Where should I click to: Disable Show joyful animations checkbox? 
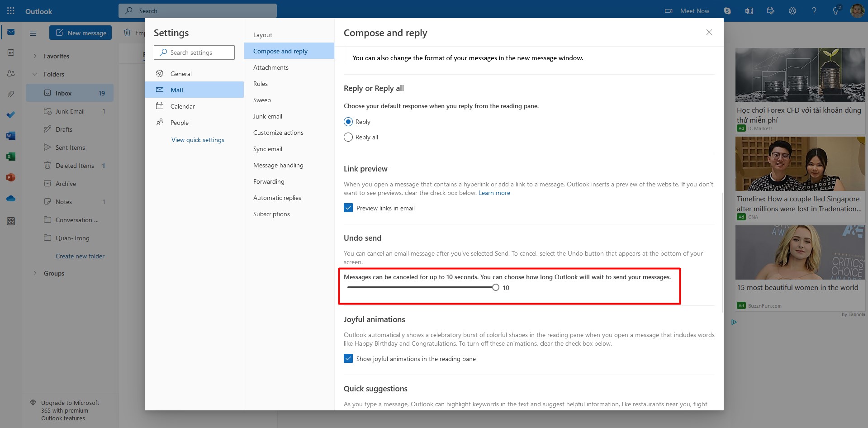pos(348,359)
